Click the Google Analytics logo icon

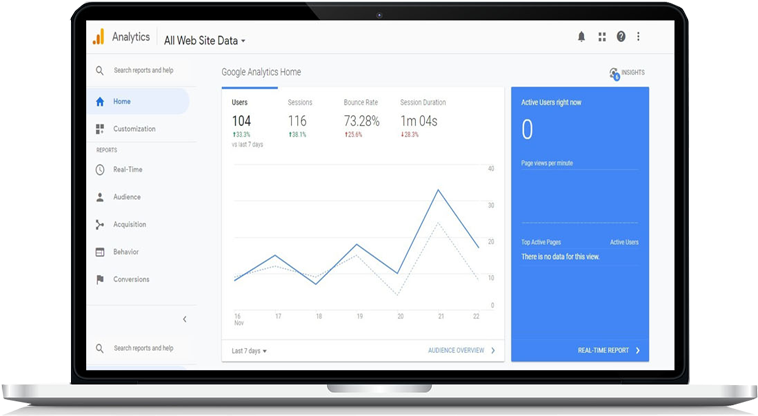pos(98,37)
